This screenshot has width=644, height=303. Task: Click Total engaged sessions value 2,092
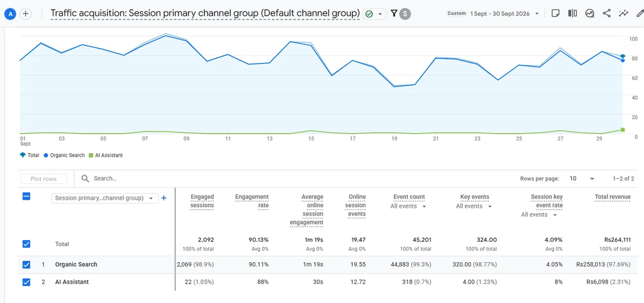tap(205, 239)
